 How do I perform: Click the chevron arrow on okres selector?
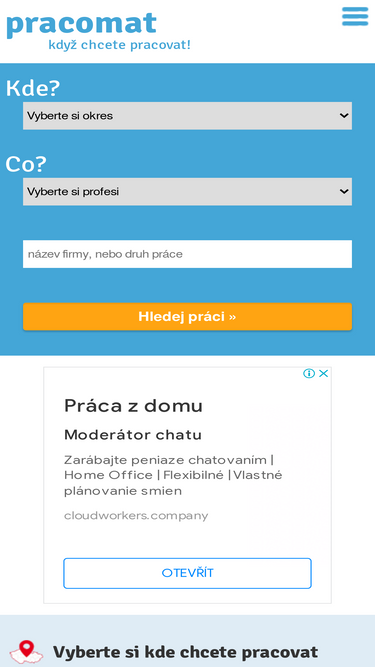pos(344,116)
